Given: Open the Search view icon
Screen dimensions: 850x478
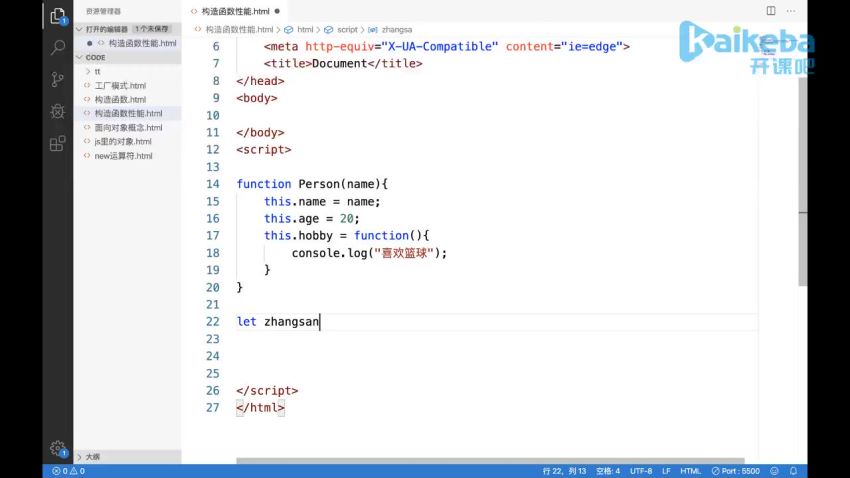Looking at the screenshot, I should click(x=57, y=48).
